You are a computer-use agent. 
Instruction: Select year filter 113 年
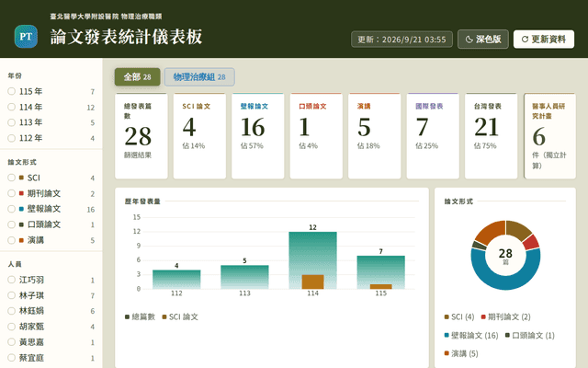tap(51, 122)
